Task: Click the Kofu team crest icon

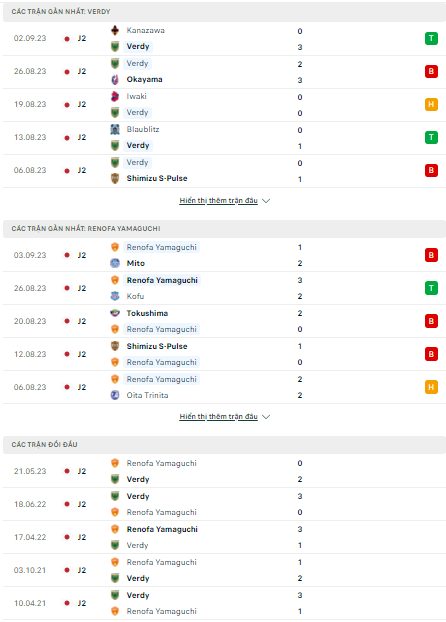Action: click(115, 296)
